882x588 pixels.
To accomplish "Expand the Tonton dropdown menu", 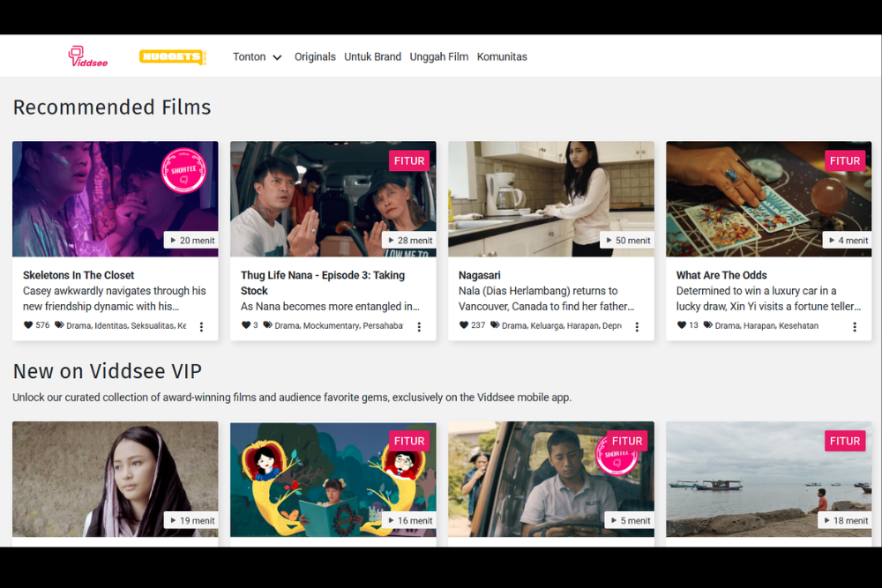I will pos(257,56).
